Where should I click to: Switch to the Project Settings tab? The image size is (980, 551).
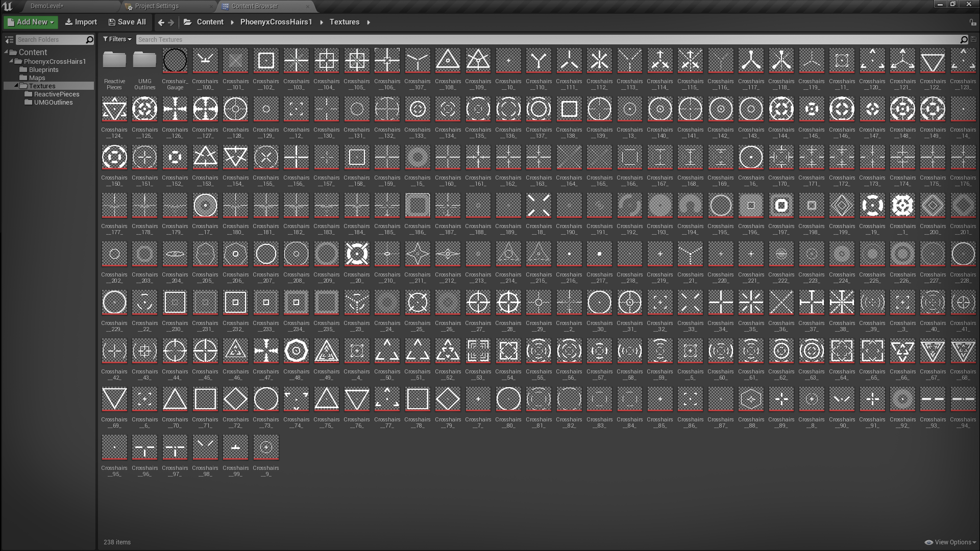[157, 6]
